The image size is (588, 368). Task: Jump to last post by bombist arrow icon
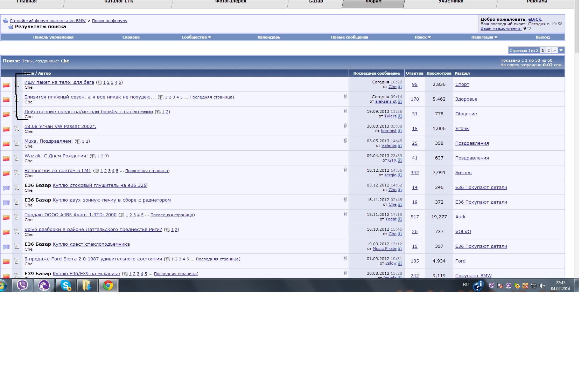[400, 131]
